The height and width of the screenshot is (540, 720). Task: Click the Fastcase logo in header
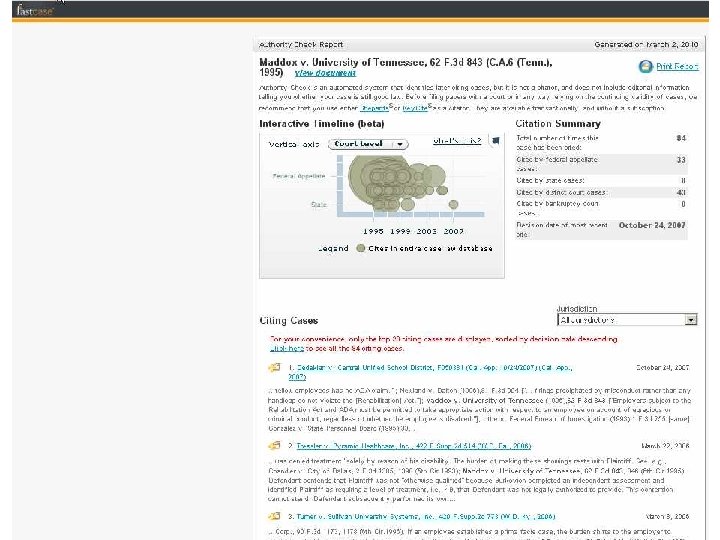click(34, 10)
